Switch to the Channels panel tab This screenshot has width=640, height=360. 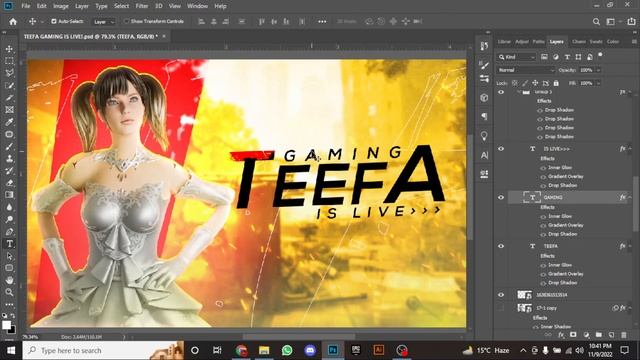(578, 42)
